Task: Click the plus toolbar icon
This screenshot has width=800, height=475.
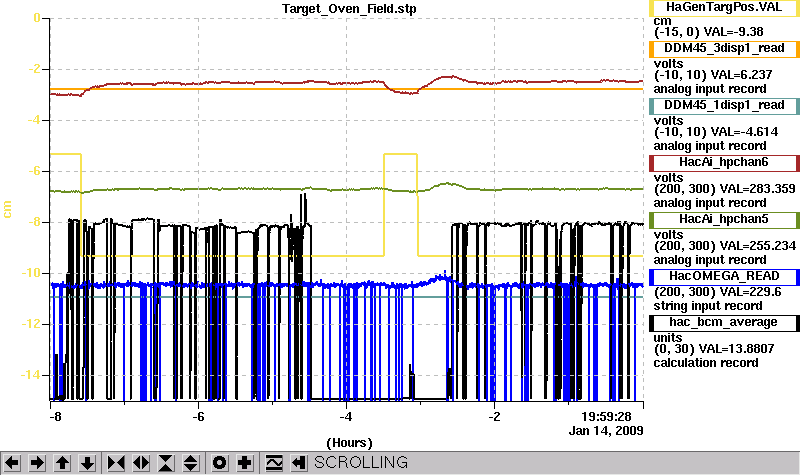Action: (245, 463)
